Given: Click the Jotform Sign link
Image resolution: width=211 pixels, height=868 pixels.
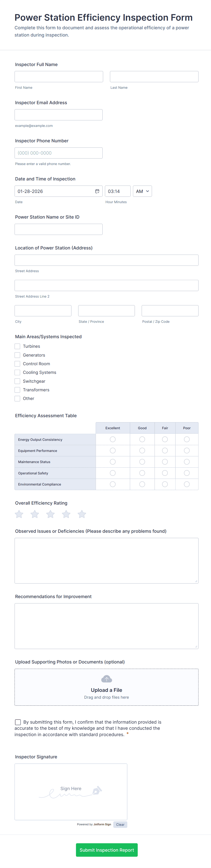Looking at the screenshot, I should click(103, 825).
